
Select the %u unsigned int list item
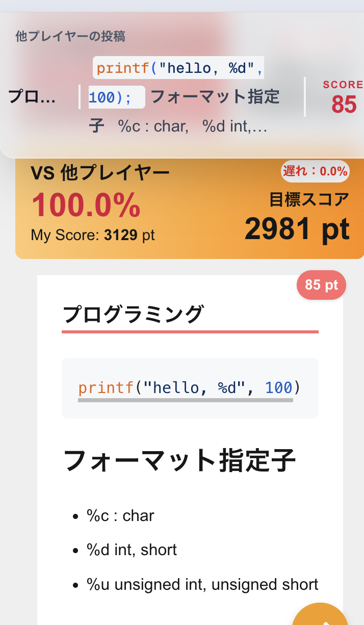202,584
